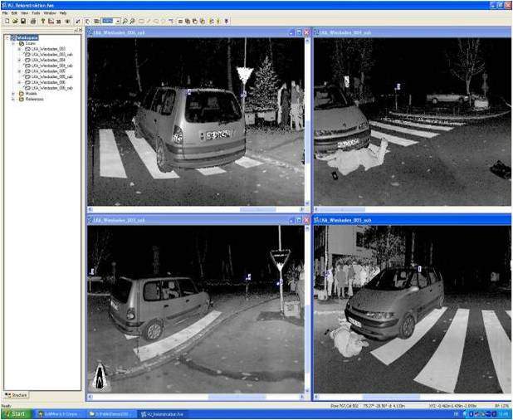The height and width of the screenshot is (420, 513).
Task: Click the Open folder toolbar icon
Action: pyautogui.click(x=15, y=21)
